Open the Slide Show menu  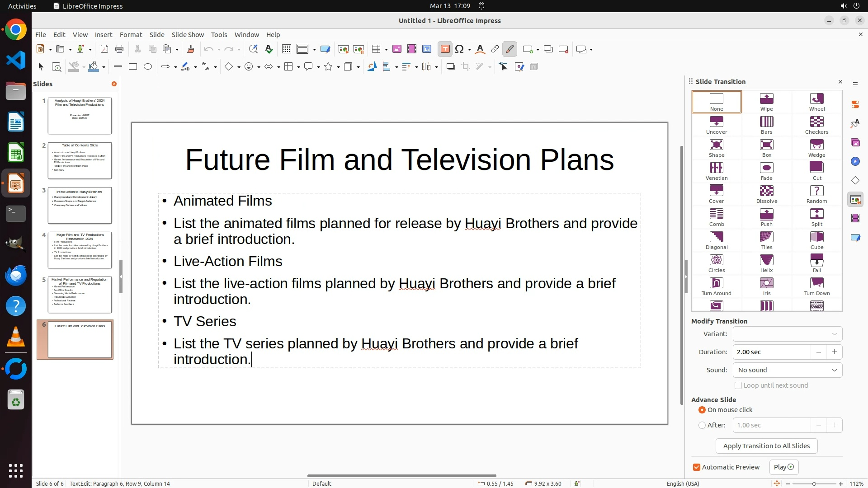pos(188,35)
